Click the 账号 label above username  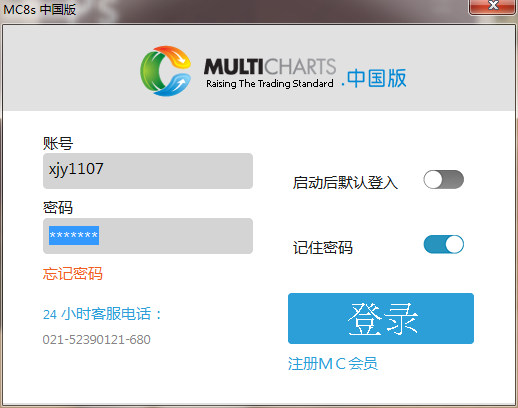point(58,143)
